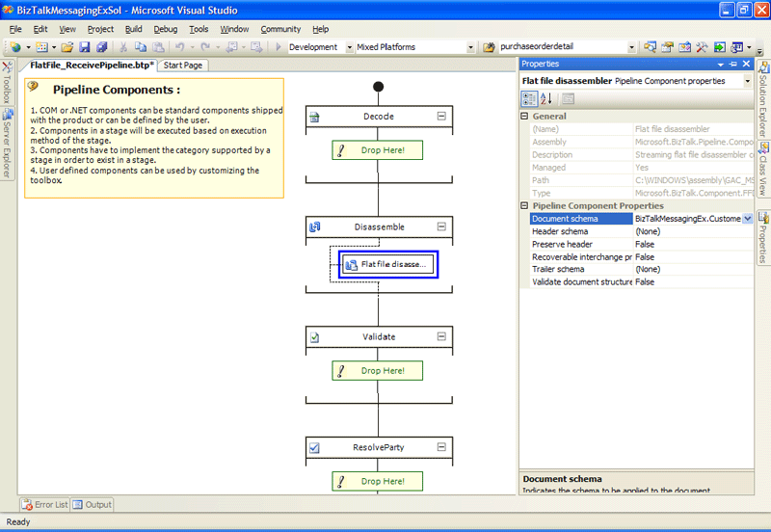Click the Validate stage icon
771x532 pixels.
tap(315, 337)
